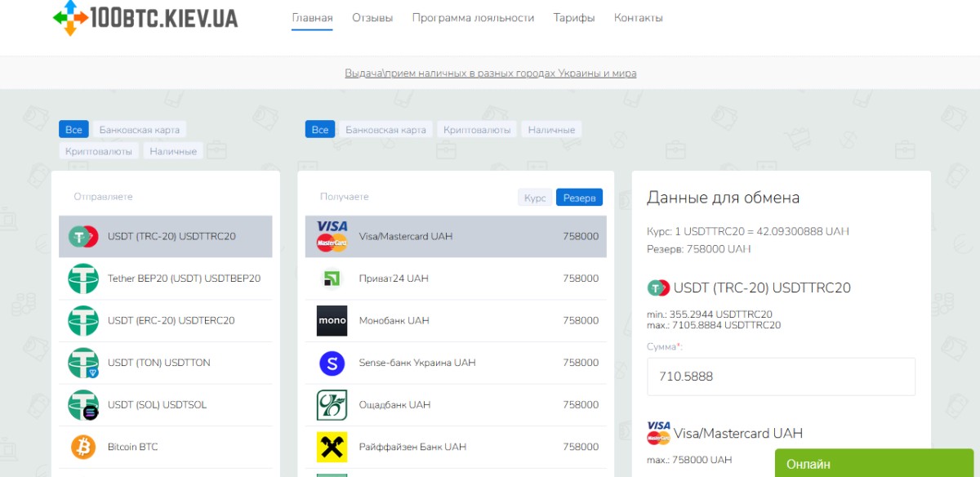Image resolution: width=980 pixels, height=477 pixels.
Task: Select the Ощадбанк UAH logo
Action: [x=332, y=405]
